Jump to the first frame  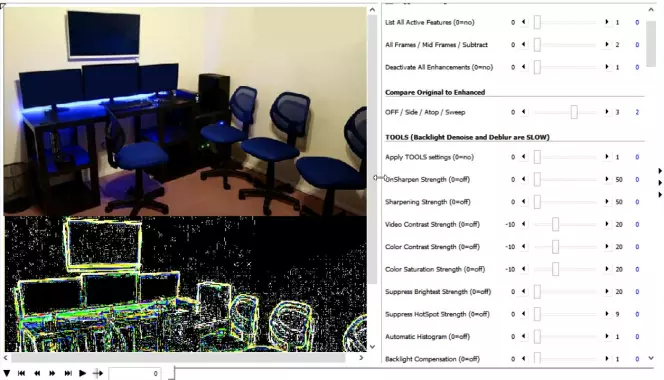[22, 373]
